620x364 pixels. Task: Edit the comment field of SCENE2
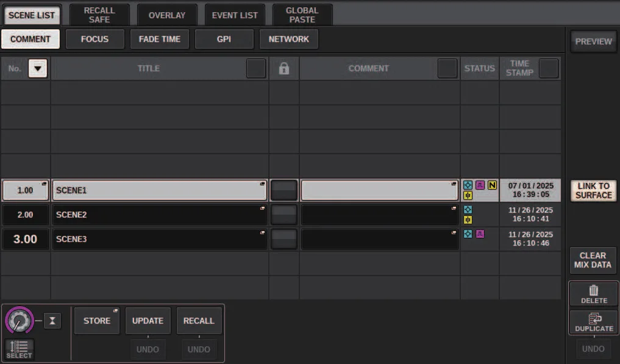pos(380,215)
